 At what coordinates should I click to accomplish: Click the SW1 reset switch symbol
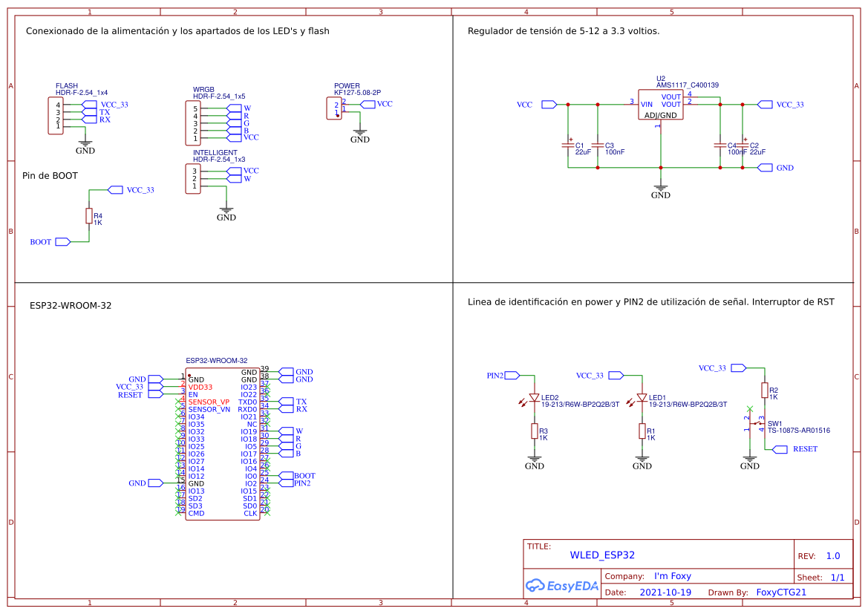(756, 424)
